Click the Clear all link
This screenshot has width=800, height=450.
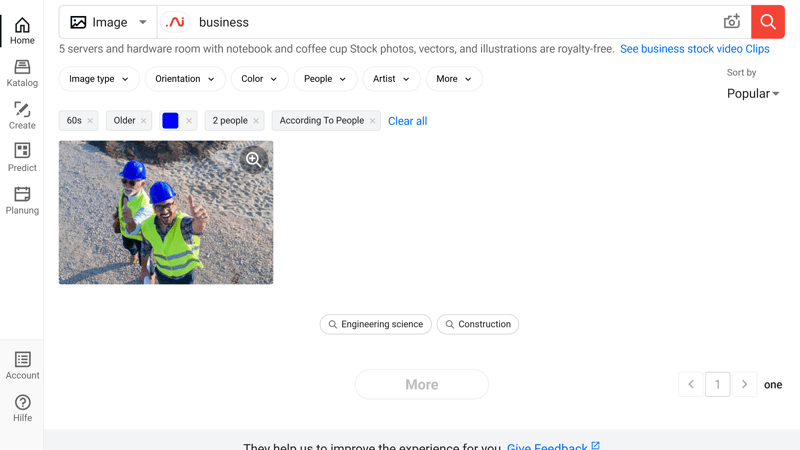click(408, 121)
